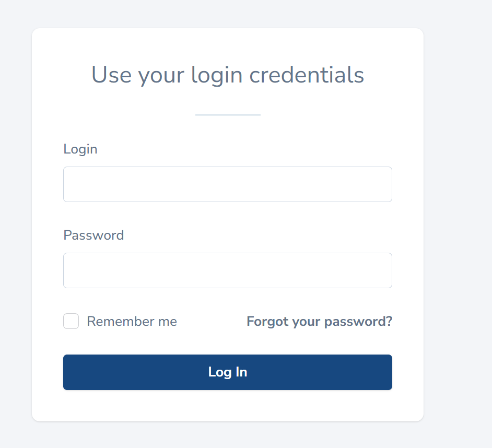Click the 'Remember me' label text

pyautogui.click(x=132, y=321)
